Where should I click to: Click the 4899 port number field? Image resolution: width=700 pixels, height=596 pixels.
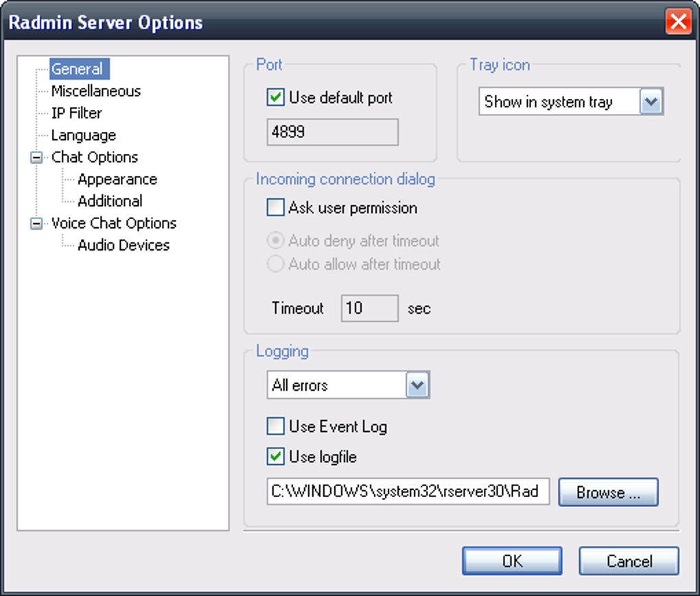pos(333,133)
